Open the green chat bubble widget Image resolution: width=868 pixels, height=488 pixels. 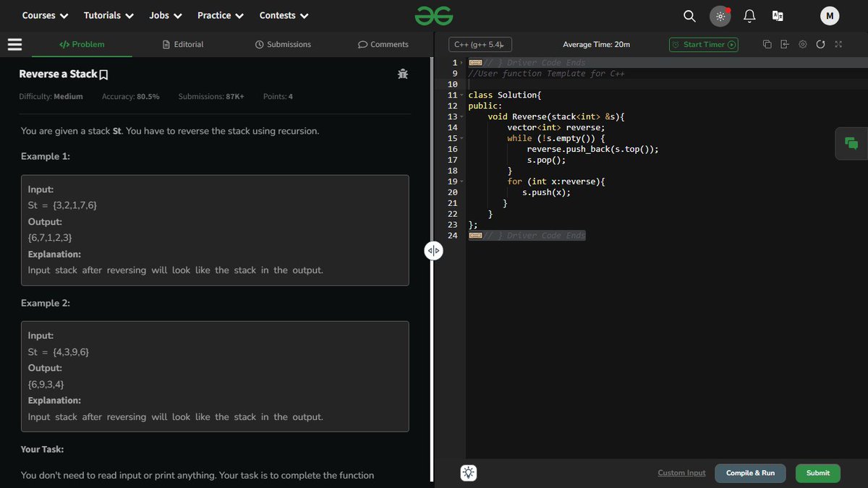(x=851, y=143)
